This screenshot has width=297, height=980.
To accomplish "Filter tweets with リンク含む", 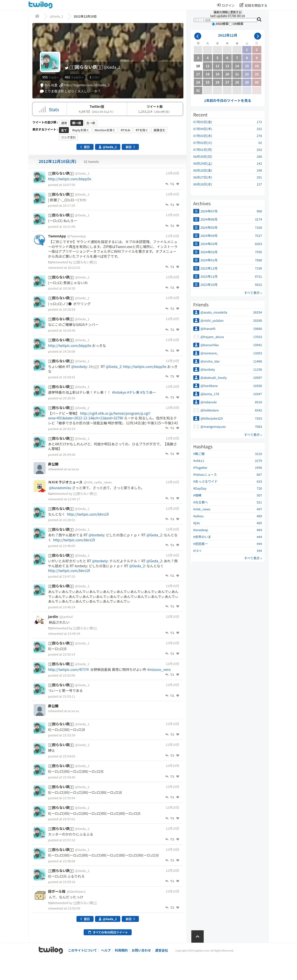I will tap(69, 137).
